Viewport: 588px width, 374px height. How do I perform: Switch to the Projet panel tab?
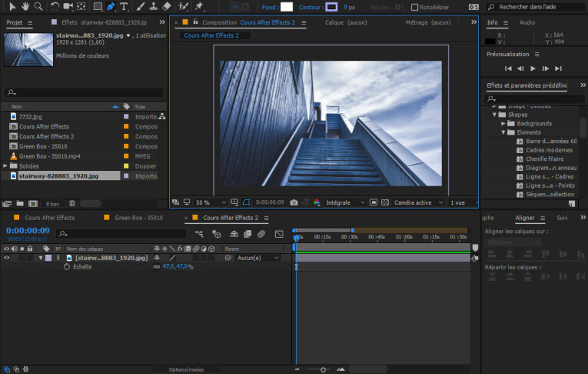coord(15,22)
